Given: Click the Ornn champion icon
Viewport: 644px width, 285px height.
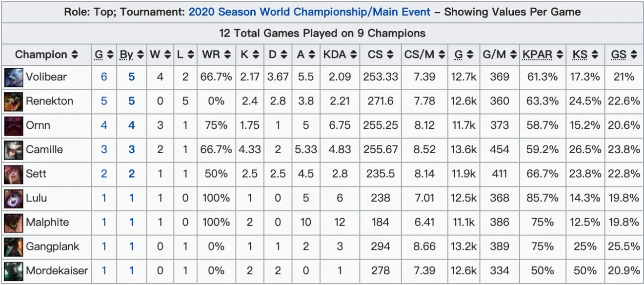Looking at the screenshot, I should tap(13, 125).
